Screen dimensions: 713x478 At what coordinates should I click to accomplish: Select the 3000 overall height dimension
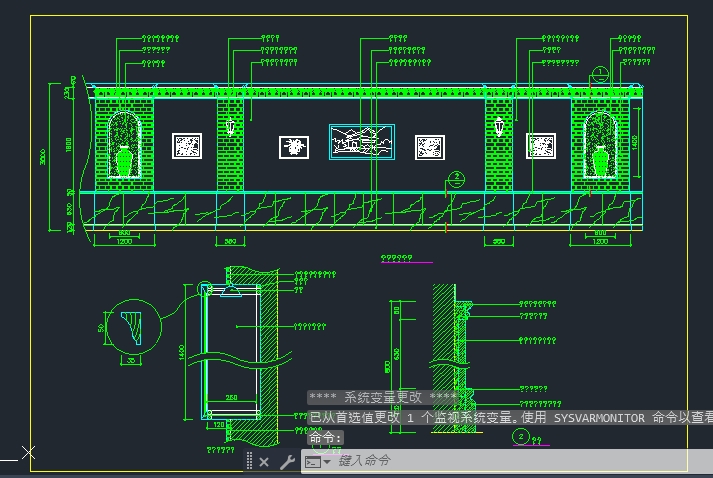point(43,157)
